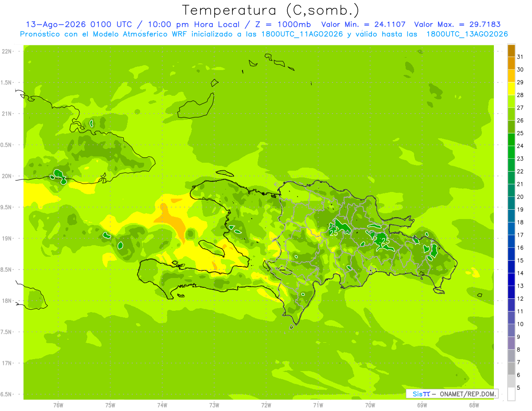Select the "1800UTC_13AGO2026" valid-until time text
This screenshot has height=411, width=532.
tap(467, 34)
